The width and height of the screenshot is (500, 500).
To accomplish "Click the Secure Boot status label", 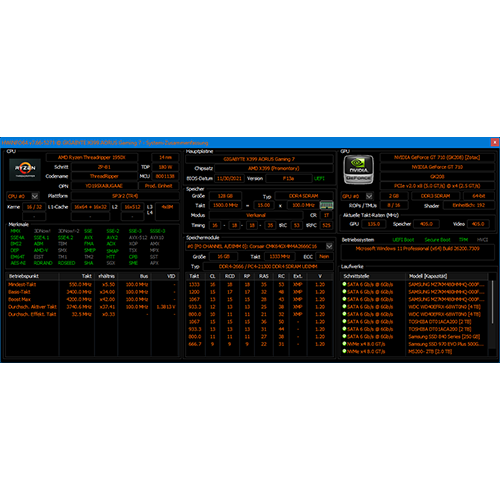I will pyautogui.click(x=437, y=240).
